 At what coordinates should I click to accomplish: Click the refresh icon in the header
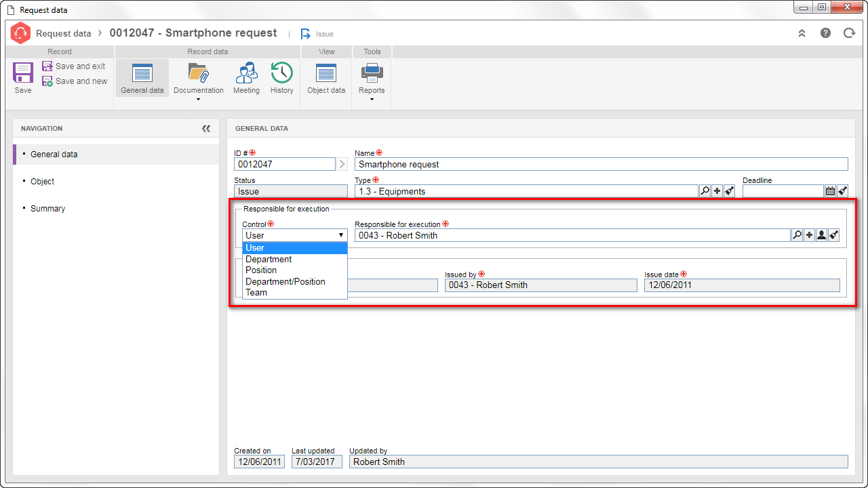click(x=849, y=33)
